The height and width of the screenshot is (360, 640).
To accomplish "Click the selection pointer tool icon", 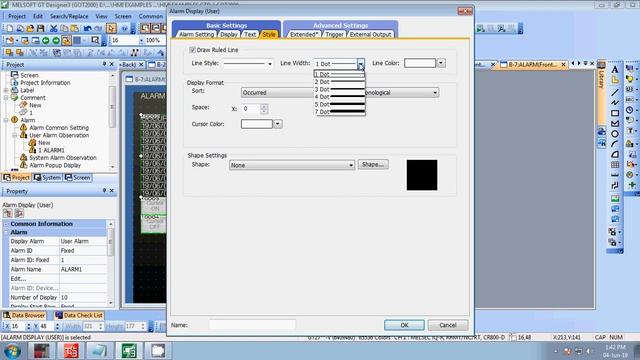I will [x=111, y=28].
